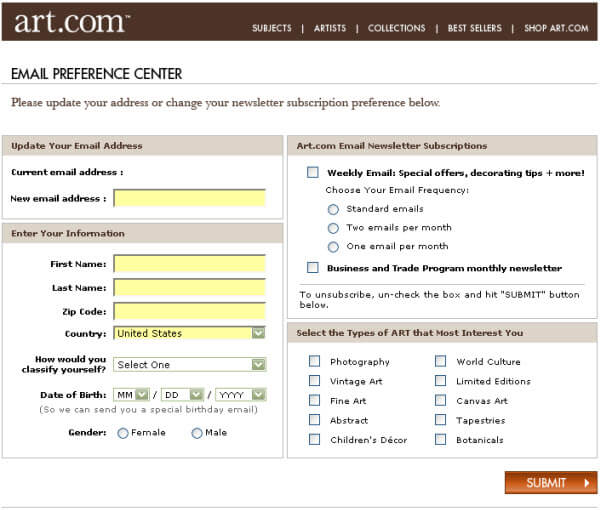
Task: Open the Artists menu
Action: [x=330, y=28]
